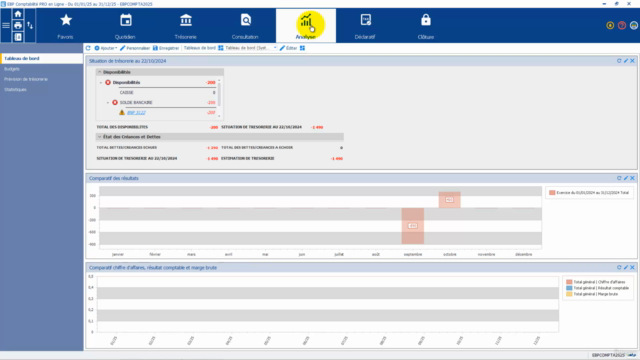
Task: Click the CAISSE row
Action: click(167, 93)
